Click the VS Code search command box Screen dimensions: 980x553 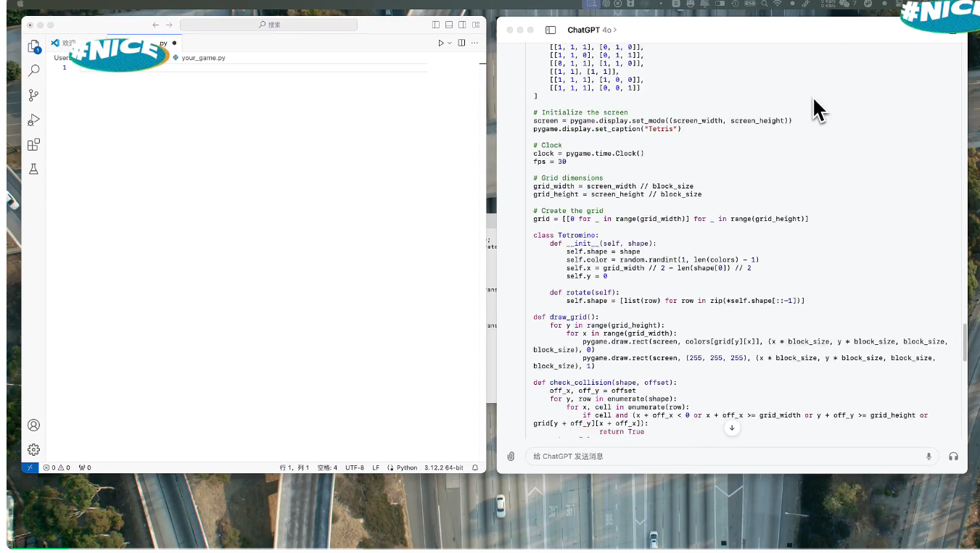[268, 25]
